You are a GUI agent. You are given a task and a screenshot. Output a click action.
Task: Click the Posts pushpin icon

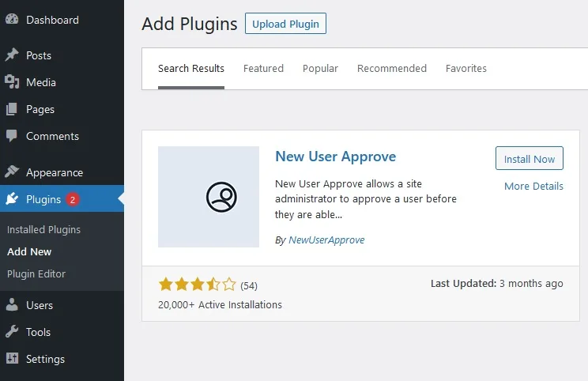[12, 55]
